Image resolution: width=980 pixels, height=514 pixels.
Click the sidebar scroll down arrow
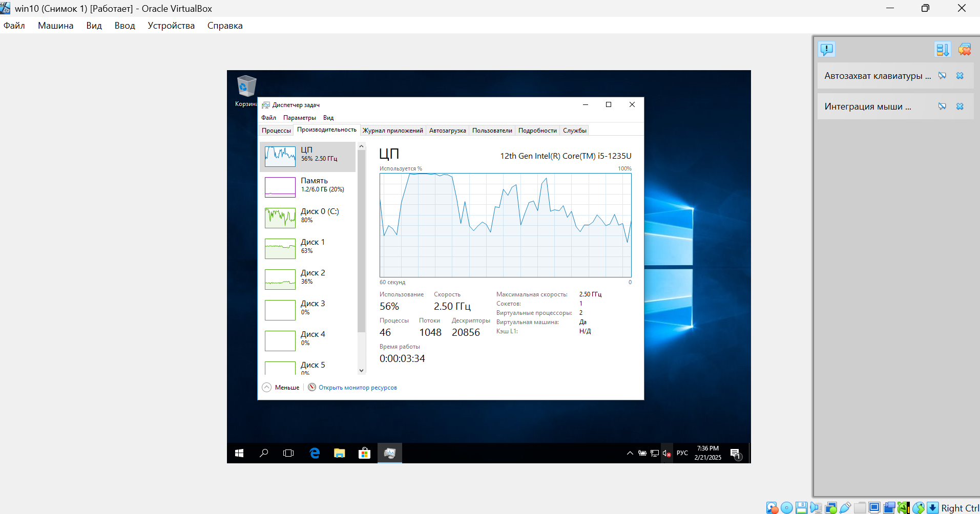(x=362, y=371)
